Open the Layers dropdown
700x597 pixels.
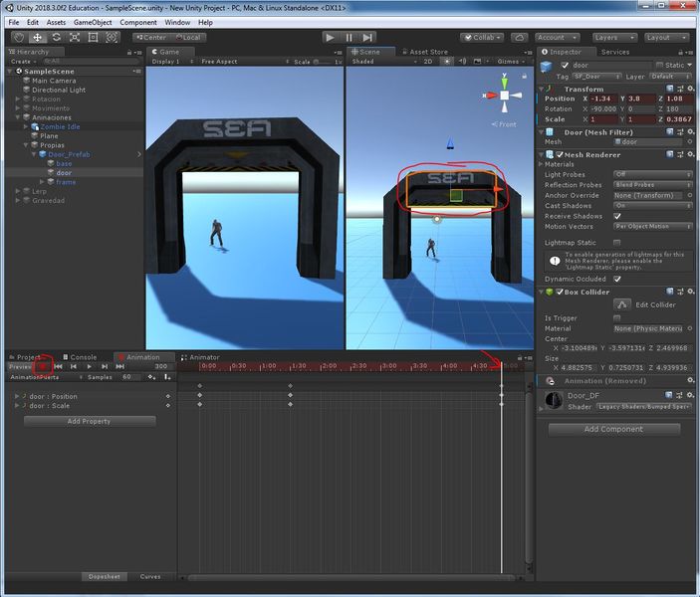[x=614, y=38]
